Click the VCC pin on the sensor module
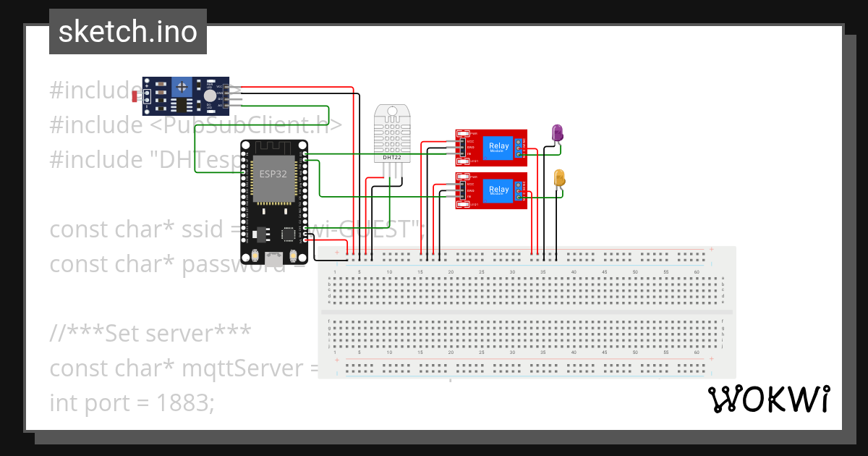Screen dimensions: 868x456 (226, 86)
